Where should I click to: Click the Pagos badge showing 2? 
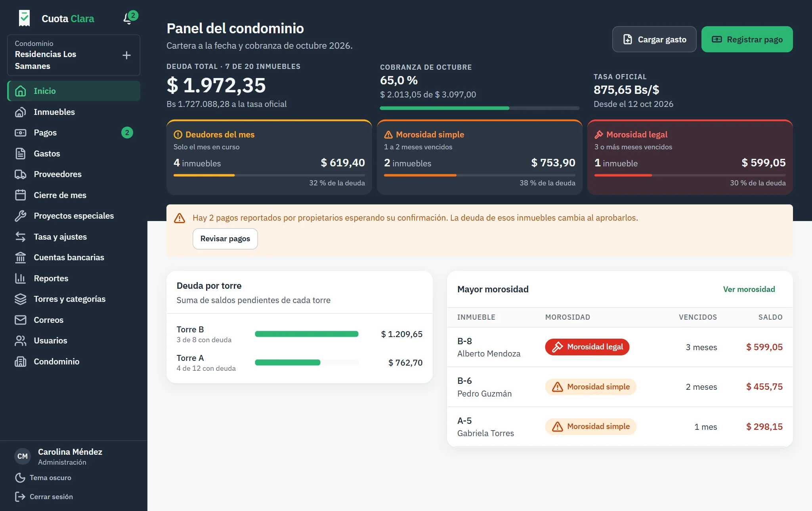point(127,133)
